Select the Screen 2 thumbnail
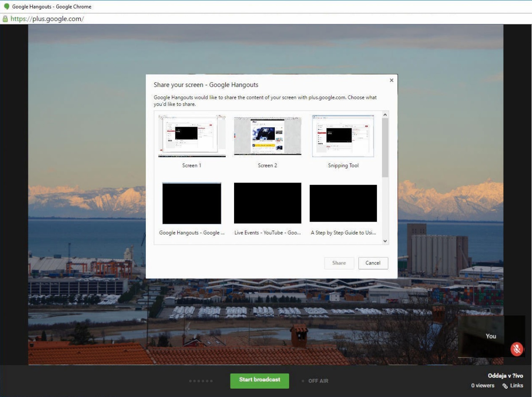Viewport: 532px width, 397px height. click(268, 136)
